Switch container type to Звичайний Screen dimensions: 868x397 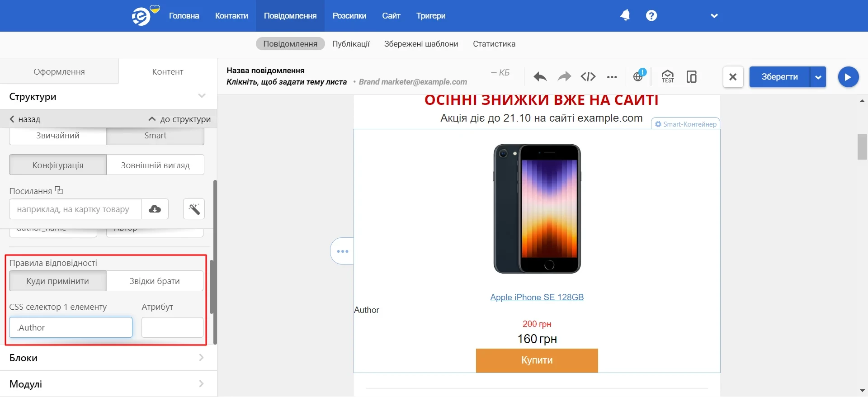click(58, 136)
